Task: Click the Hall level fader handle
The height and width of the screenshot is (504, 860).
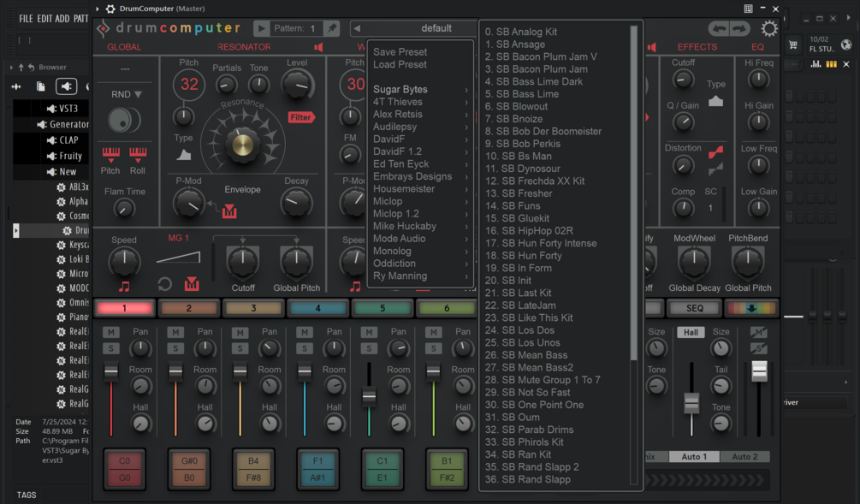Action: tap(691, 404)
